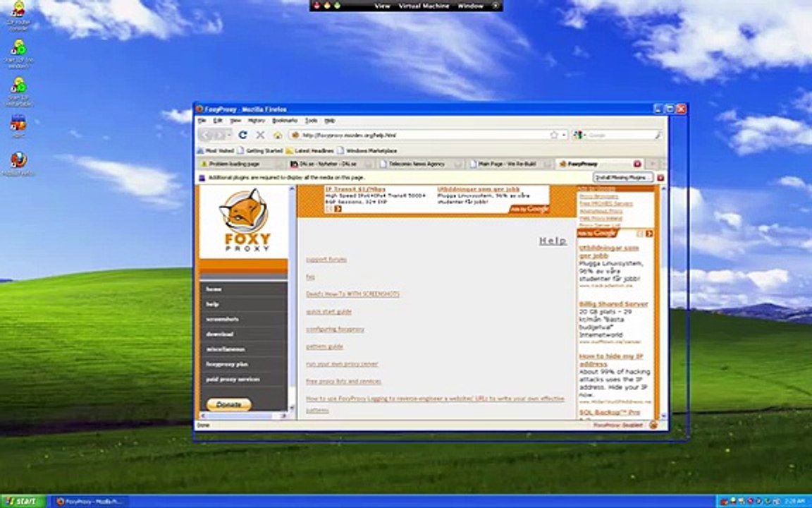The image size is (812, 508).
Task: Click the Firefox back arrow button
Action: point(206,135)
